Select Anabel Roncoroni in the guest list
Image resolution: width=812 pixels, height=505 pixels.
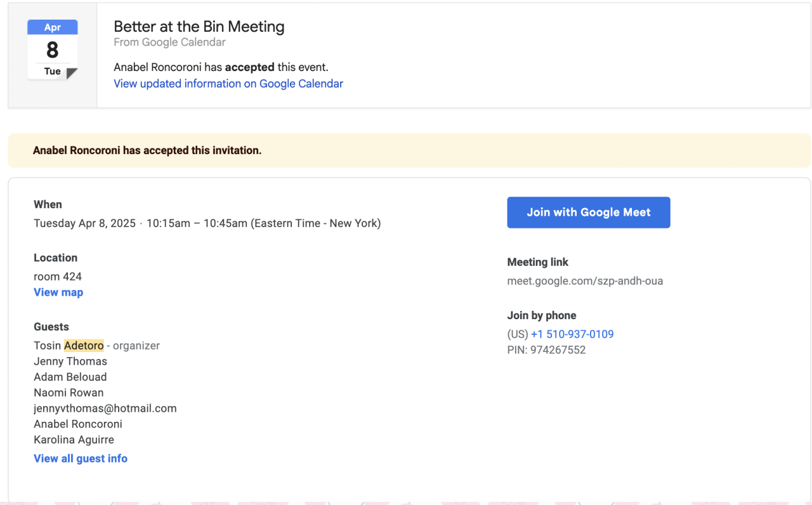[78, 424]
